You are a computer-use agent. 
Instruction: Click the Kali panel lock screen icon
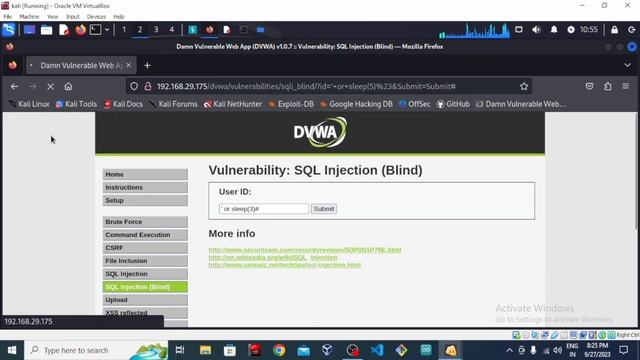(614, 29)
